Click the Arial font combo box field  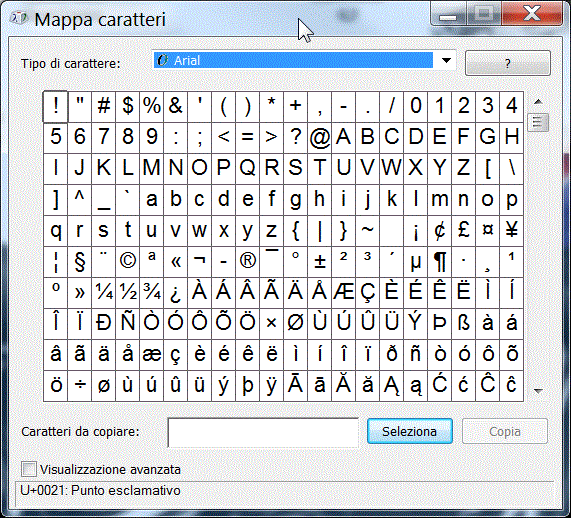tap(304, 60)
